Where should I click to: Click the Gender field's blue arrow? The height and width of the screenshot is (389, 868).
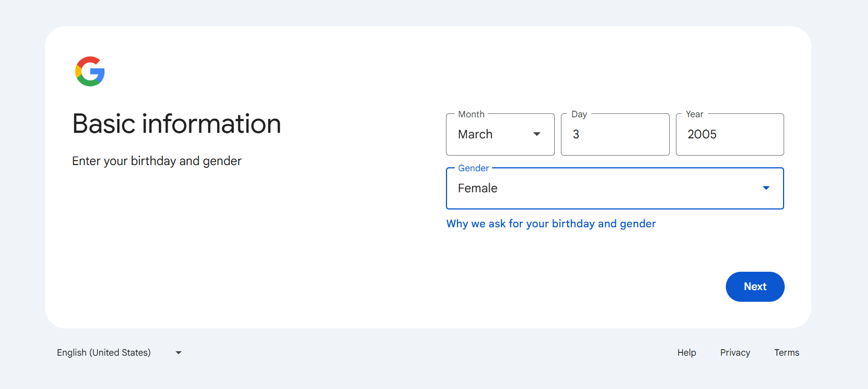766,188
